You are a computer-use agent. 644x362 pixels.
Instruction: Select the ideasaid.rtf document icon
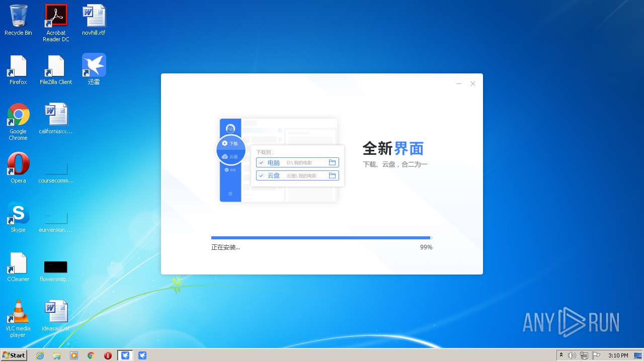[x=56, y=316]
